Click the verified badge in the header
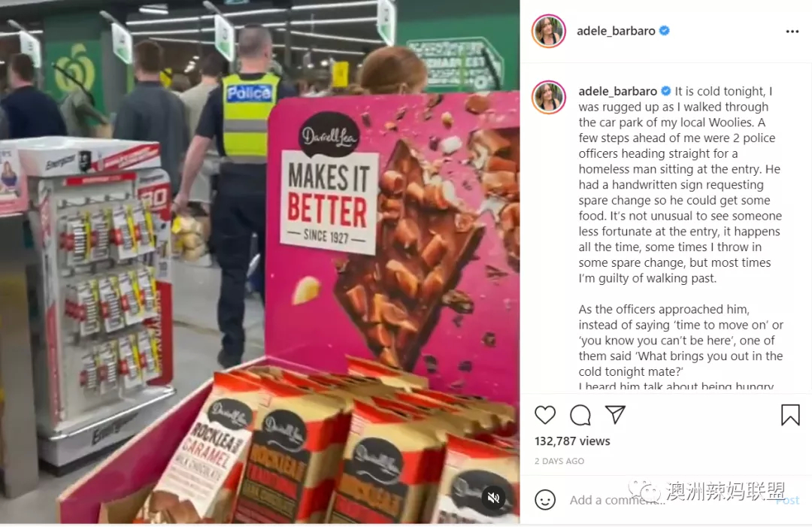Image resolution: width=812 pixels, height=527 pixels. [x=665, y=31]
